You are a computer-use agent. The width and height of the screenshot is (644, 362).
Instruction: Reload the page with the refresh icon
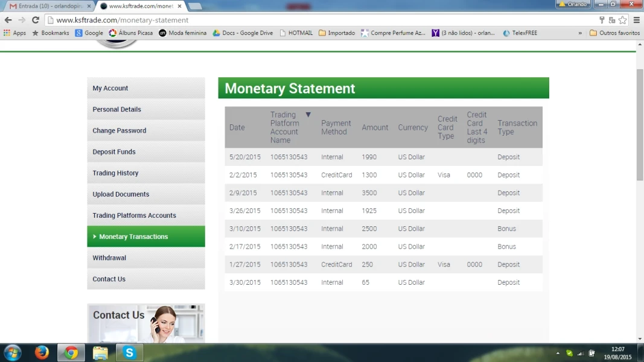click(36, 20)
